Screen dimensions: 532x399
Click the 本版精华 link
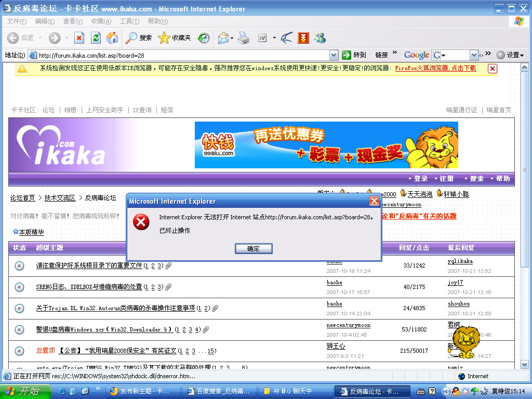[31, 232]
